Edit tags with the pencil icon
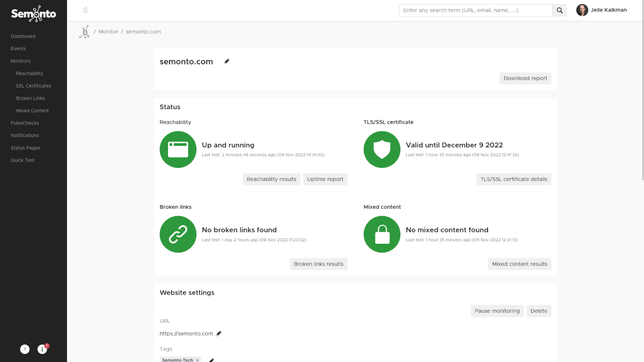The height and width of the screenshot is (362, 644). point(211,360)
